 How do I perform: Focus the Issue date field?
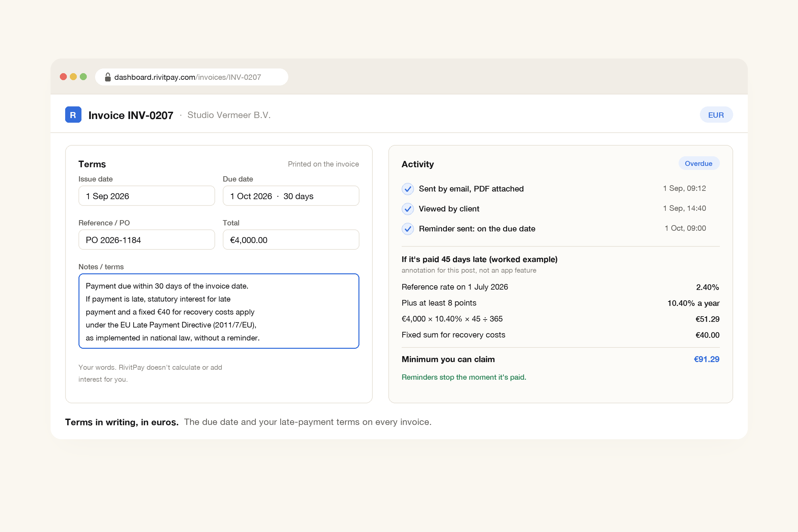click(147, 196)
